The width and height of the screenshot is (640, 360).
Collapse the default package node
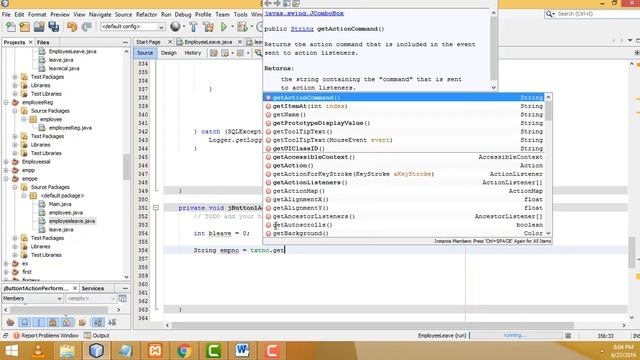point(24,196)
